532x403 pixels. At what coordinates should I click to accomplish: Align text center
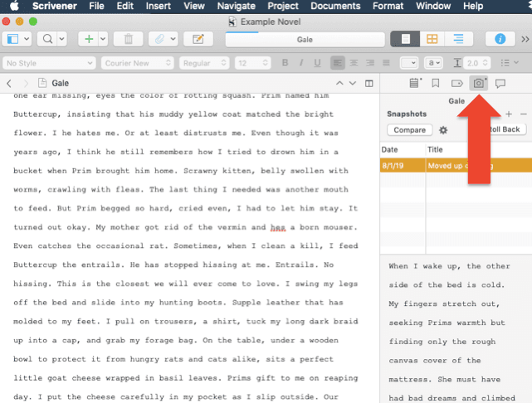click(354, 63)
